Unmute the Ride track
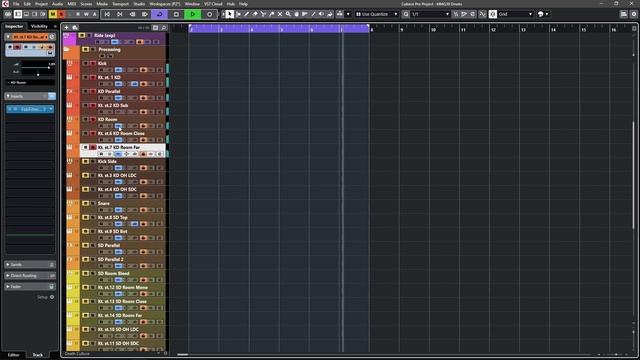This screenshot has height=360, width=640. (x=82, y=36)
